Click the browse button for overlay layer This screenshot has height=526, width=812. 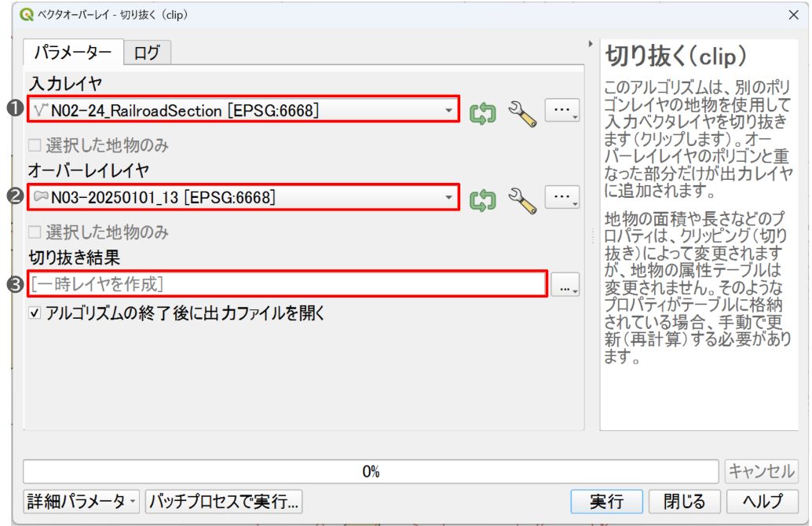point(561,197)
